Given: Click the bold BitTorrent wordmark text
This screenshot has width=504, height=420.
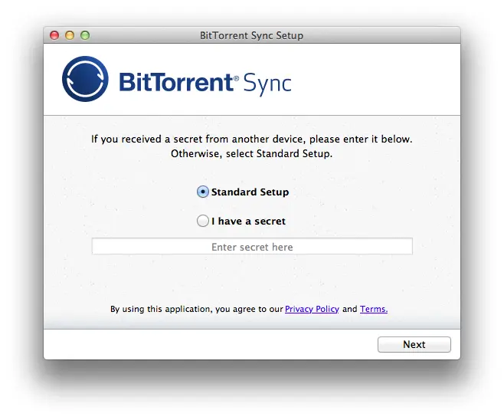Looking at the screenshot, I should tap(176, 82).
